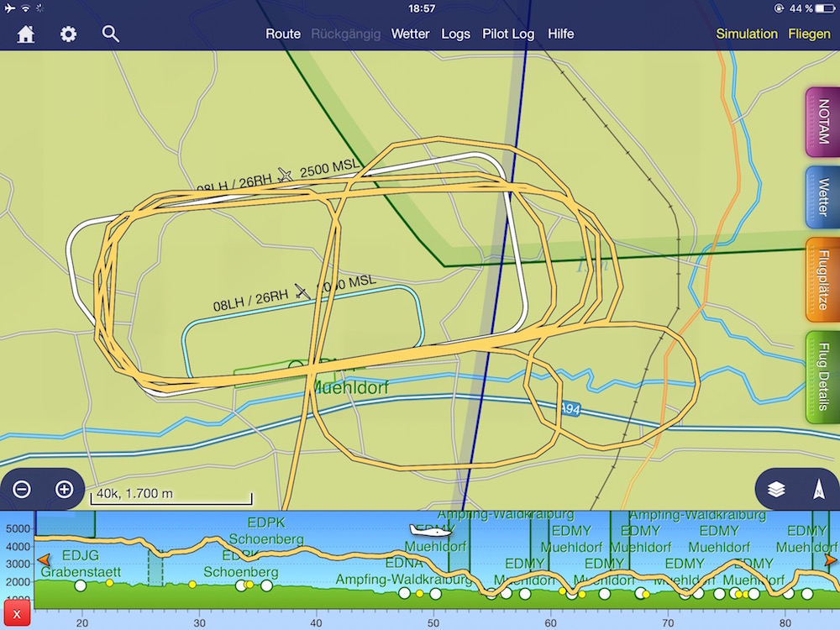Open the settings gear icon
This screenshot has width=840, height=630.
pos(68,34)
